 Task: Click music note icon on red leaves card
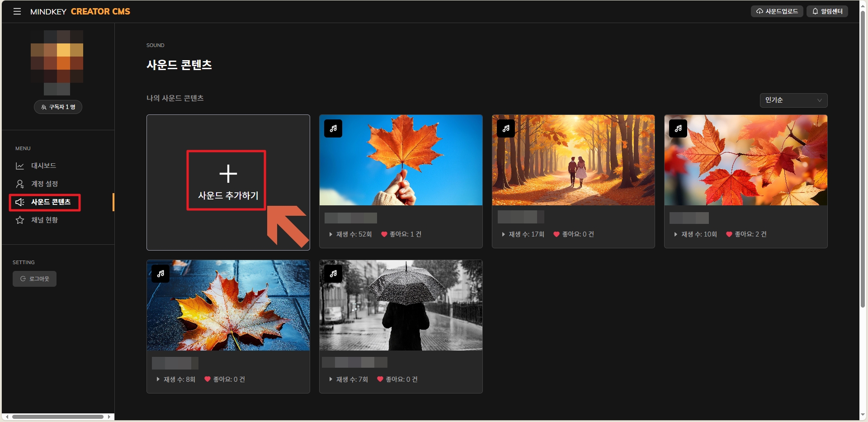(678, 128)
